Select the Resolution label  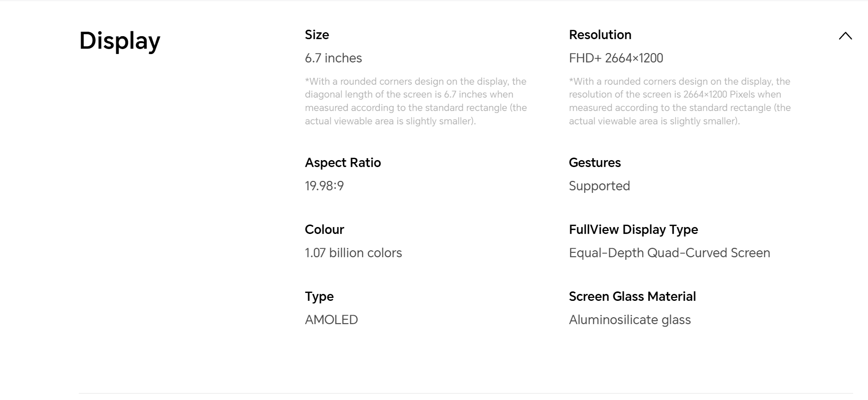pos(600,35)
